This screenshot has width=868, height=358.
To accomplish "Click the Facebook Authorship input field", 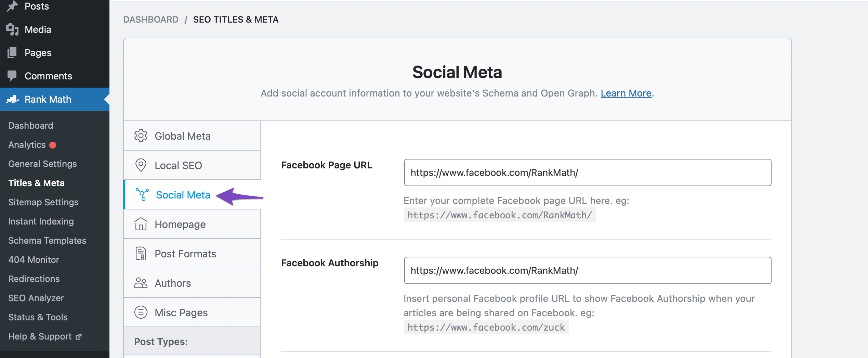I will coord(588,270).
